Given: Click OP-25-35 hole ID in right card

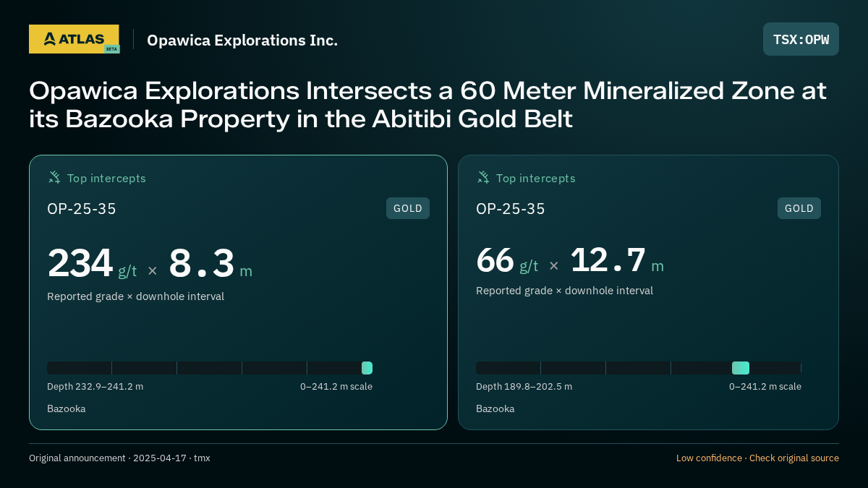Looking at the screenshot, I should coord(511,209).
